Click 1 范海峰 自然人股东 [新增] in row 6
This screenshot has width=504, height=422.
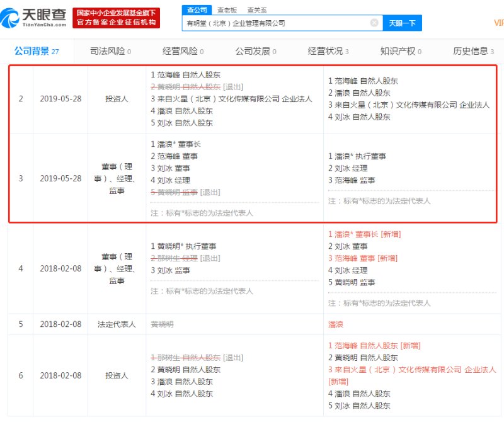pyautogui.click(x=374, y=346)
